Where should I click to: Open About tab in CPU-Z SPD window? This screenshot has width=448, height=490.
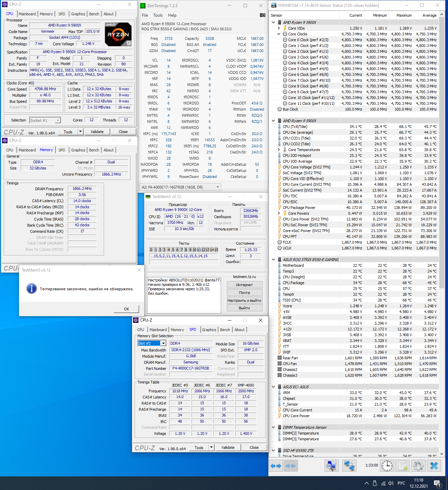point(239,330)
